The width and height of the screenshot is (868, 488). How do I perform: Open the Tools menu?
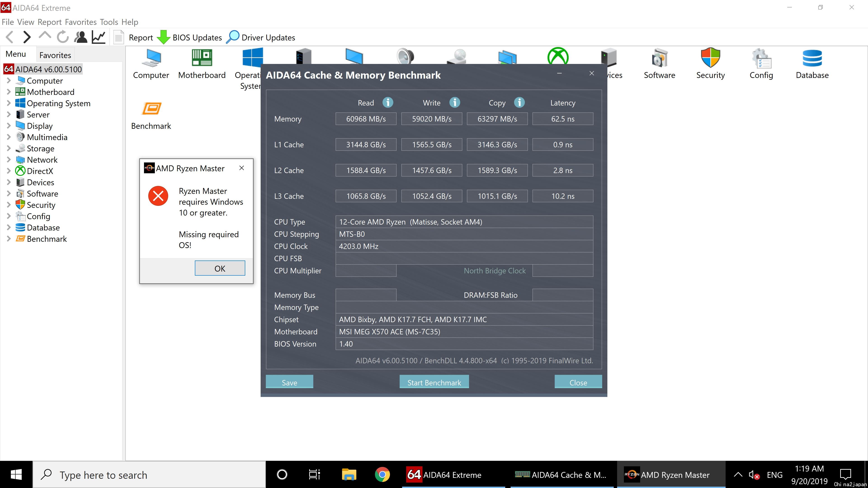[109, 22]
